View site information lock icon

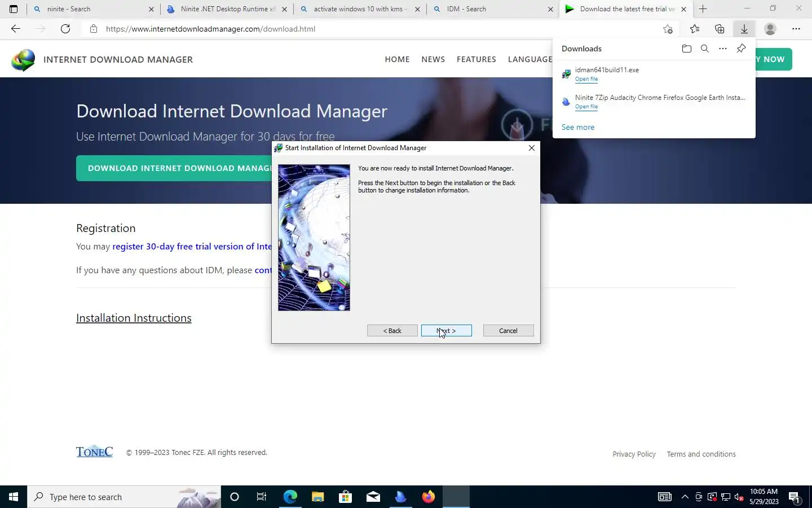[x=94, y=29]
